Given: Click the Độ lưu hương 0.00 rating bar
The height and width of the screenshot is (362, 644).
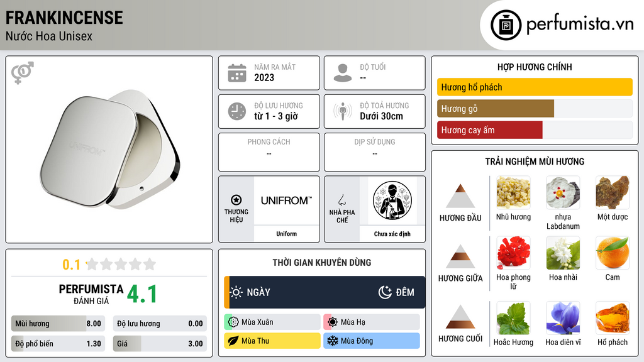Looking at the screenshot, I should coord(160,324).
